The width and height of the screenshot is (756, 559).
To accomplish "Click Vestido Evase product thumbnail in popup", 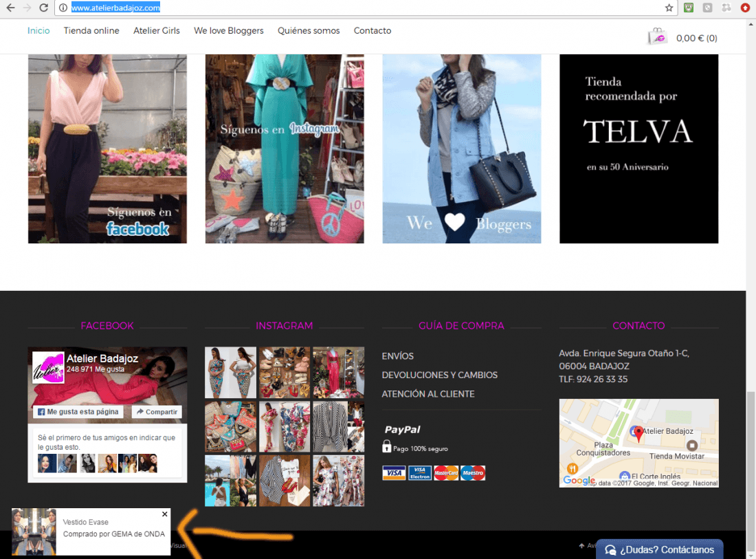I will pos(34,531).
